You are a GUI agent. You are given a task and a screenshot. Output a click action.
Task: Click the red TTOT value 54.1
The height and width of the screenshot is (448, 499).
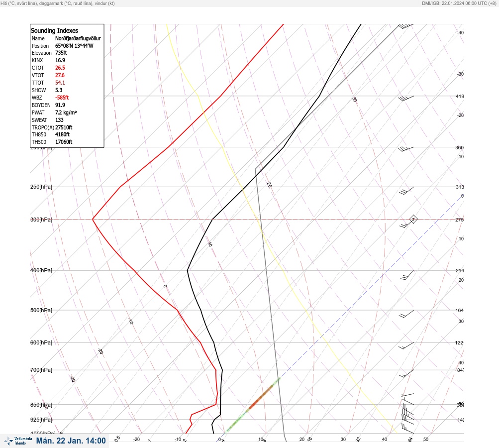[60, 83]
